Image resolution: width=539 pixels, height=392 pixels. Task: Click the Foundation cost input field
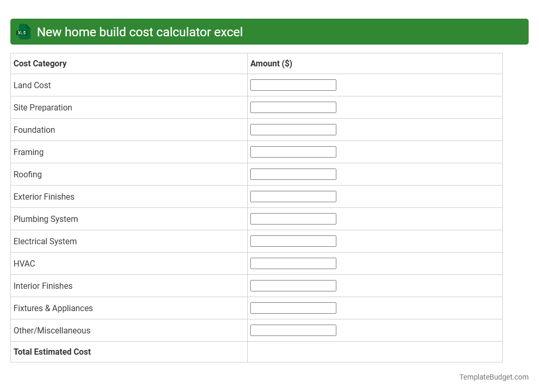coord(293,129)
